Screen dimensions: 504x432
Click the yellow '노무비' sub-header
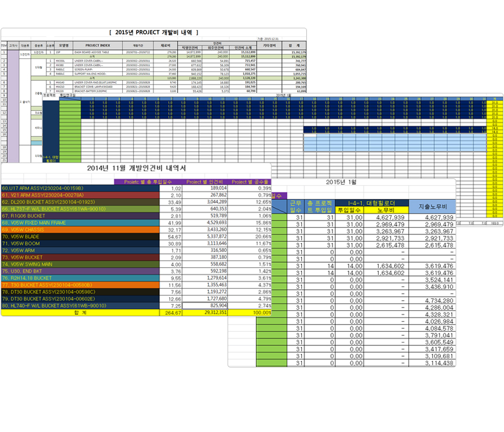(386, 210)
